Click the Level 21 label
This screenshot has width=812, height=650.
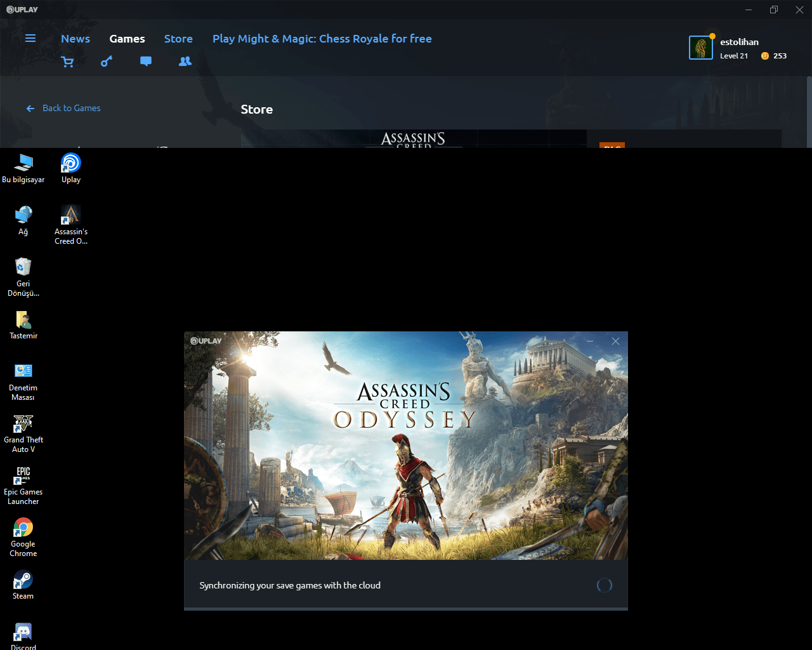pyautogui.click(x=734, y=56)
